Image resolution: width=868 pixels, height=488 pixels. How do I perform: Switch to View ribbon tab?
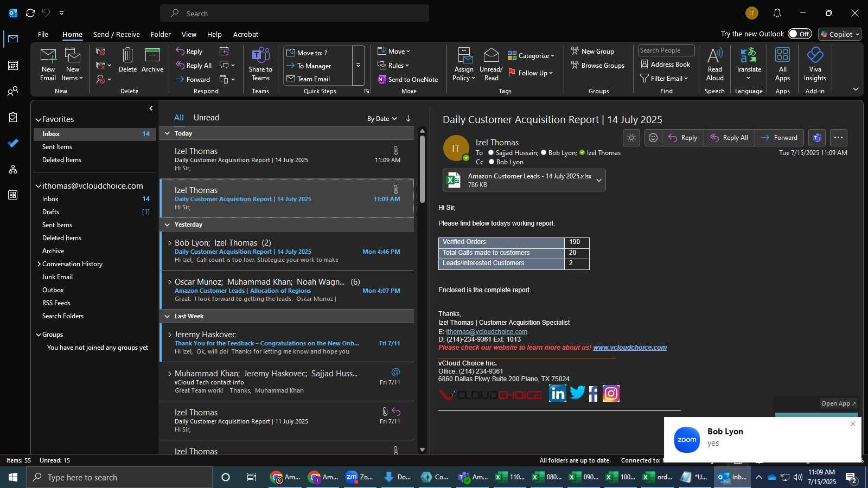pyautogui.click(x=189, y=34)
